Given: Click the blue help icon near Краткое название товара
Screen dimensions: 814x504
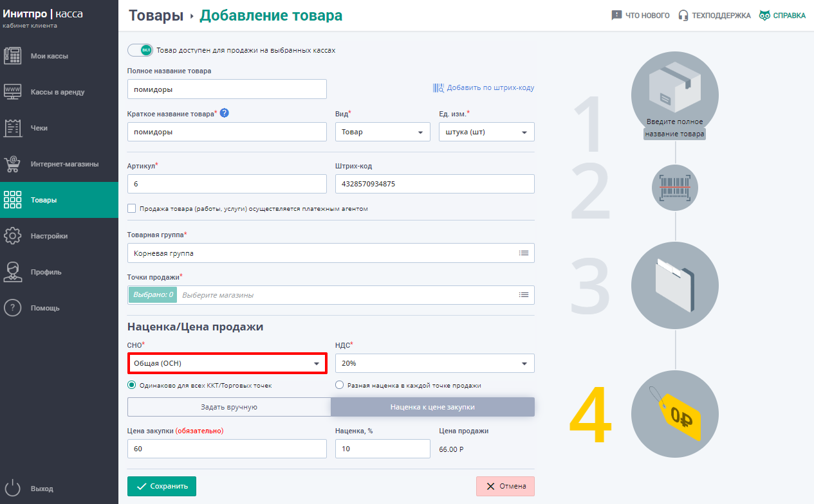Looking at the screenshot, I should (x=225, y=113).
